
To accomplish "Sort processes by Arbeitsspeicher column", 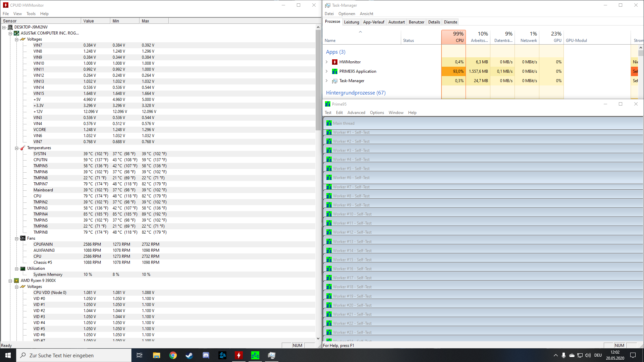I will 478,37.
